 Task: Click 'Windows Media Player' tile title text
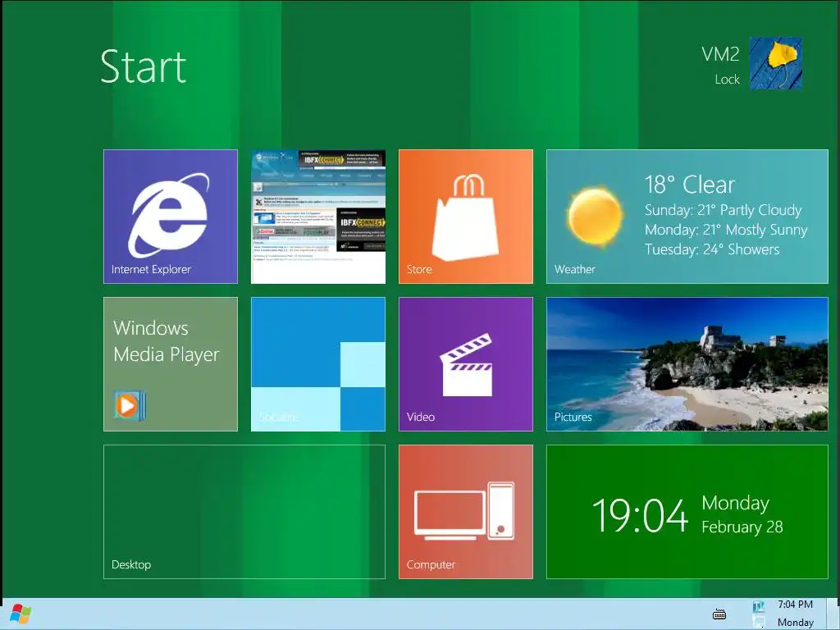point(167,341)
